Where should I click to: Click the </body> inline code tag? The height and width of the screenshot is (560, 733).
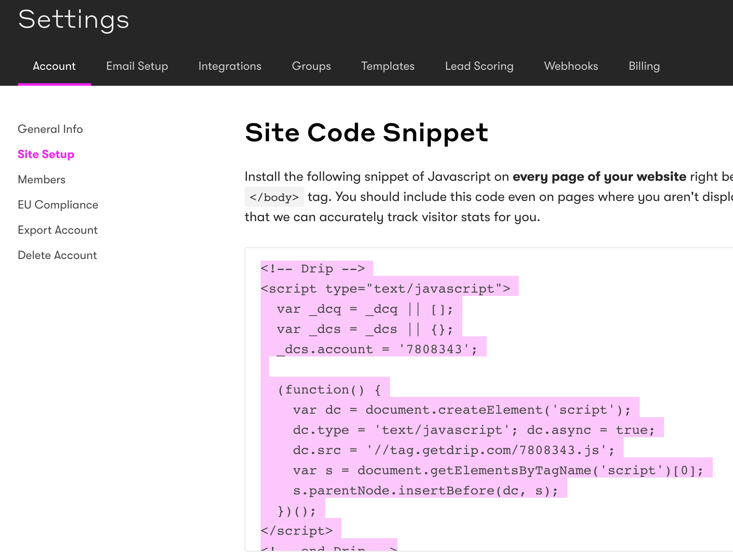[274, 197]
